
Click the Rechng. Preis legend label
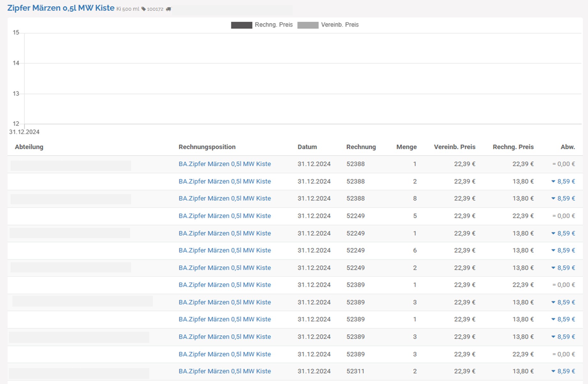coord(274,25)
